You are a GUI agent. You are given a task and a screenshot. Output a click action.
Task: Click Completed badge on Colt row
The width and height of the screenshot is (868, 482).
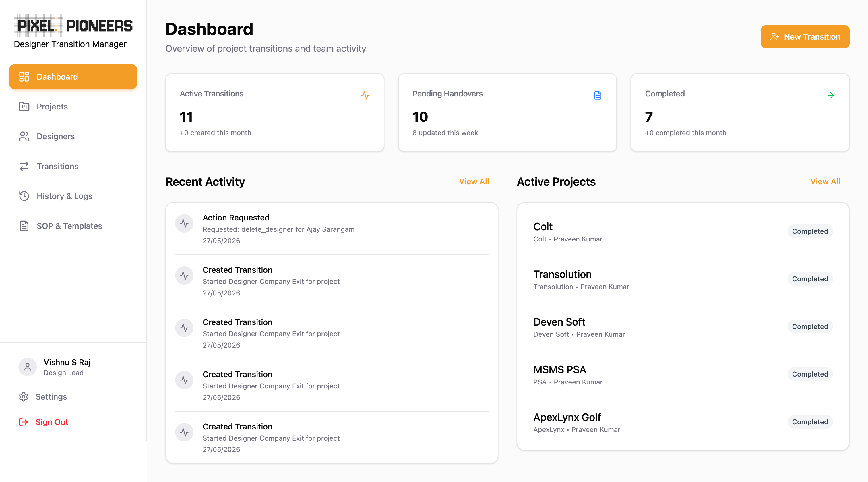810,231
